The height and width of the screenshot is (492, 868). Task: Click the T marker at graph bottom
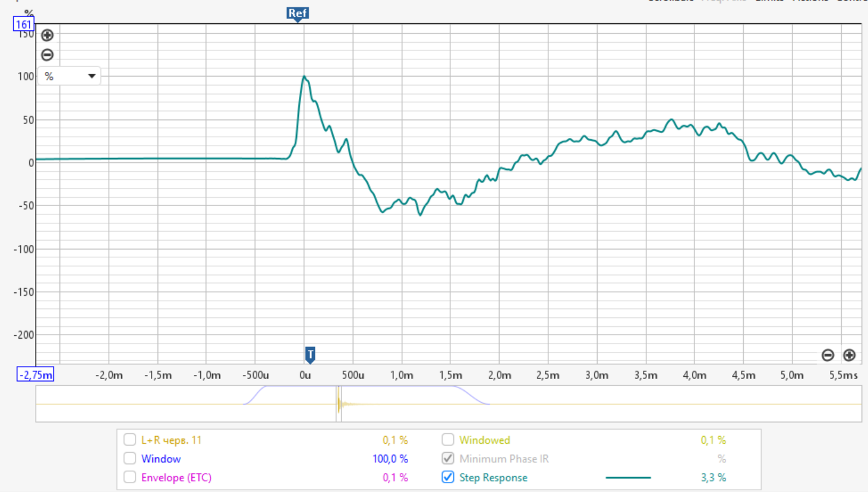(x=310, y=355)
